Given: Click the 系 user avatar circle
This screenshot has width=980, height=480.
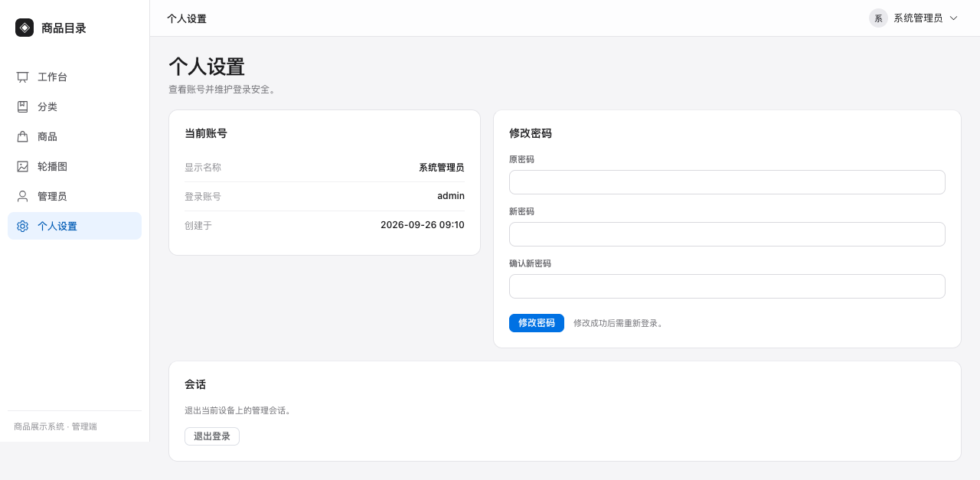Looking at the screenshot, I should pos(878,18).
